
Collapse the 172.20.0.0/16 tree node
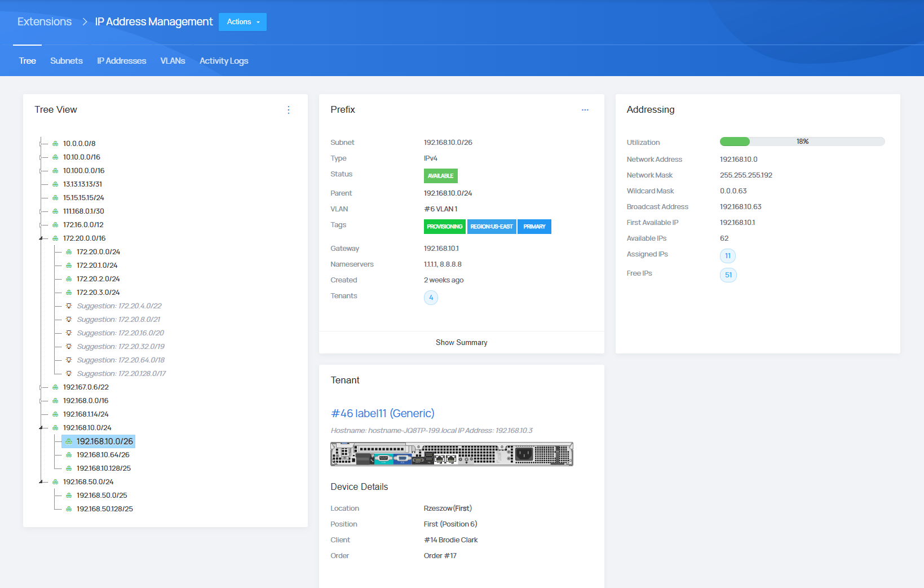pos(41,238)
